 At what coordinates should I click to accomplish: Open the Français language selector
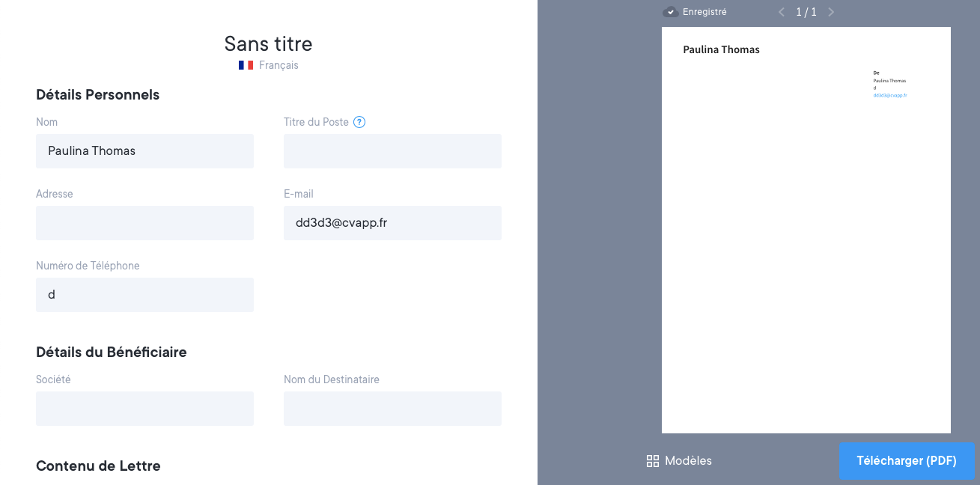tap(279, 65)
